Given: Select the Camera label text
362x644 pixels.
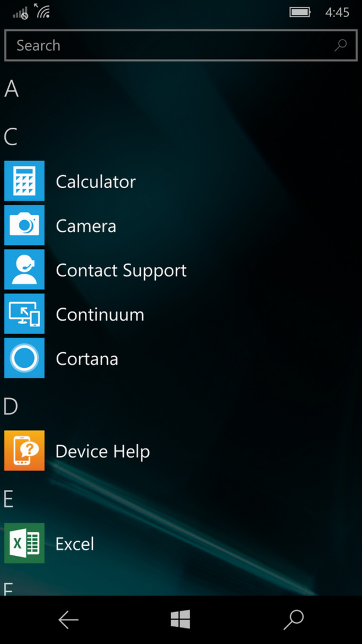Looking at the screenshot, I should [86, 226].
